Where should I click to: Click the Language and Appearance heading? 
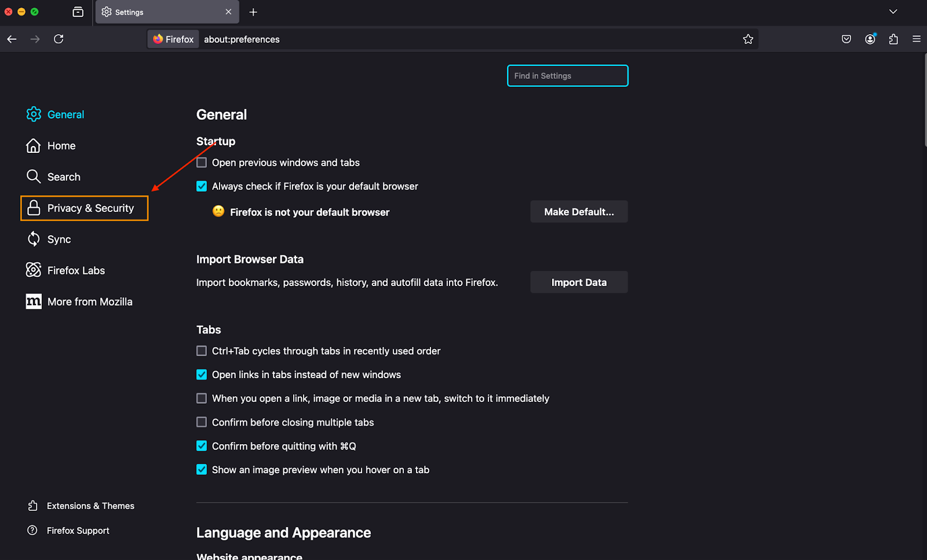pos(283,533)
